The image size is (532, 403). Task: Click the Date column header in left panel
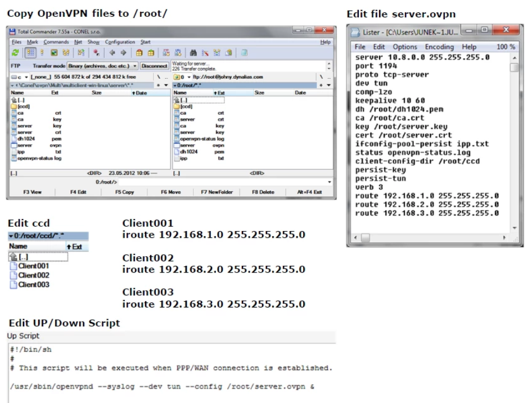[x=141, y=93]
